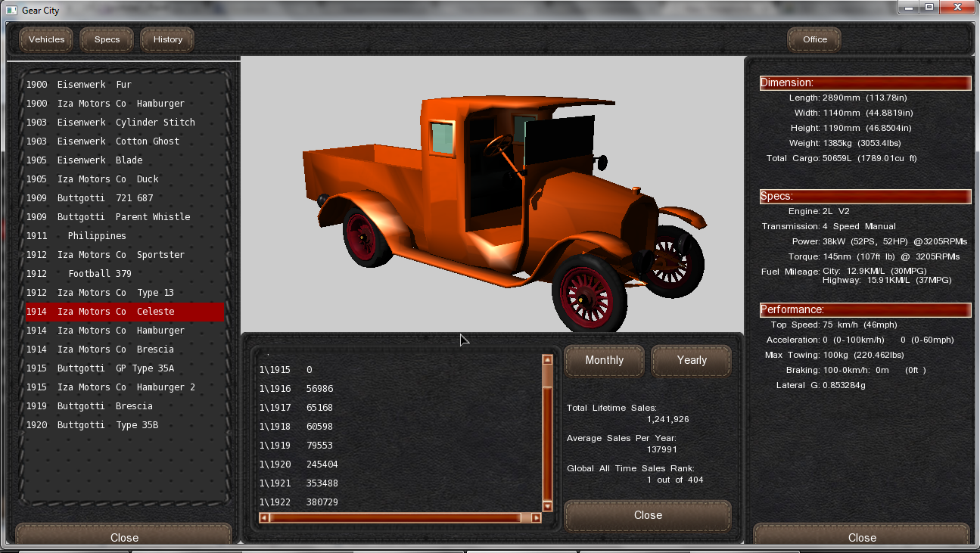The width and height of the screenshot is (980, 553).
Task: Close the specifications panel on right
Action: (x=861, y=537)
